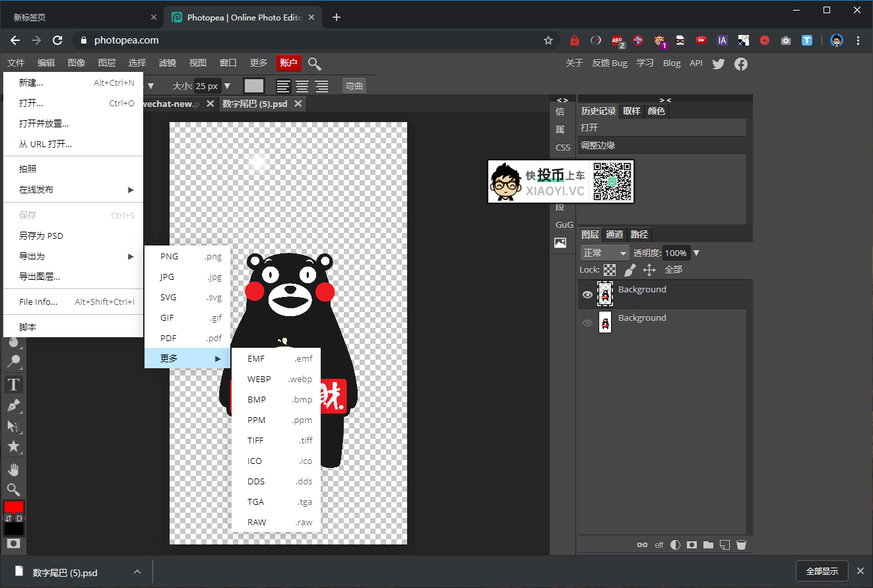Screen dimensions: 873x588
Task: Click the red foreground color swatch
Action: [x=14, y=507]
